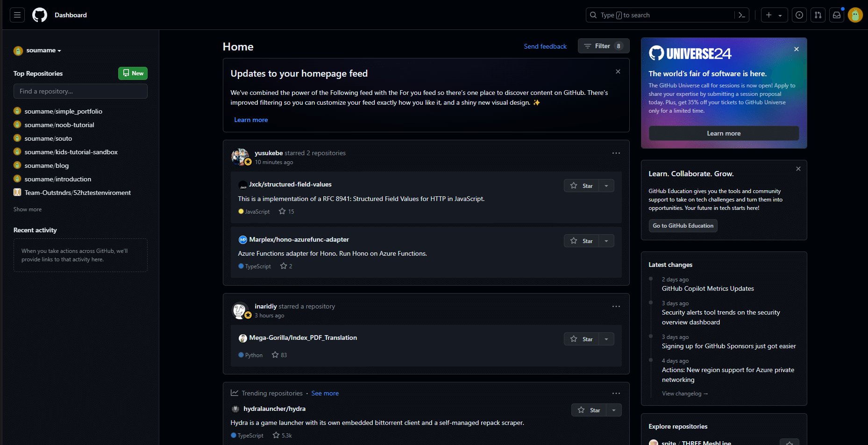Viewport: 868px width, 445px height.
Task: Focus the Find a repository field
Action: point(80,91)
